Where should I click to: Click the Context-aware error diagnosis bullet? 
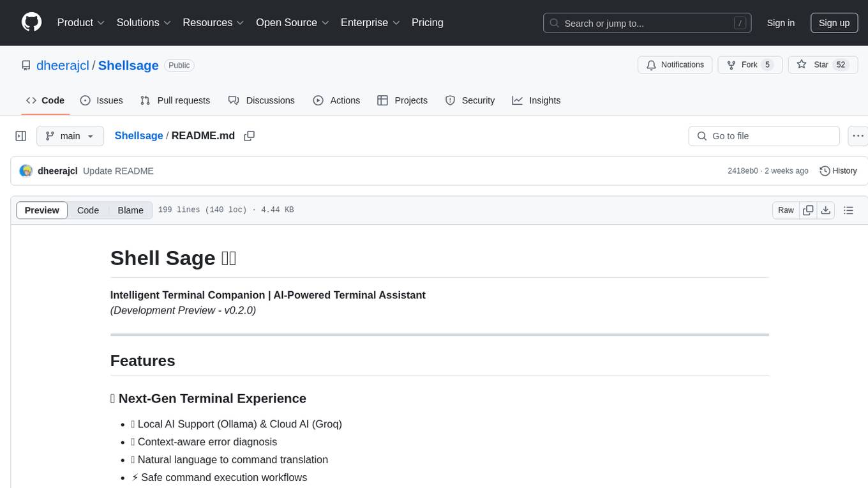[x=204, y=442]
